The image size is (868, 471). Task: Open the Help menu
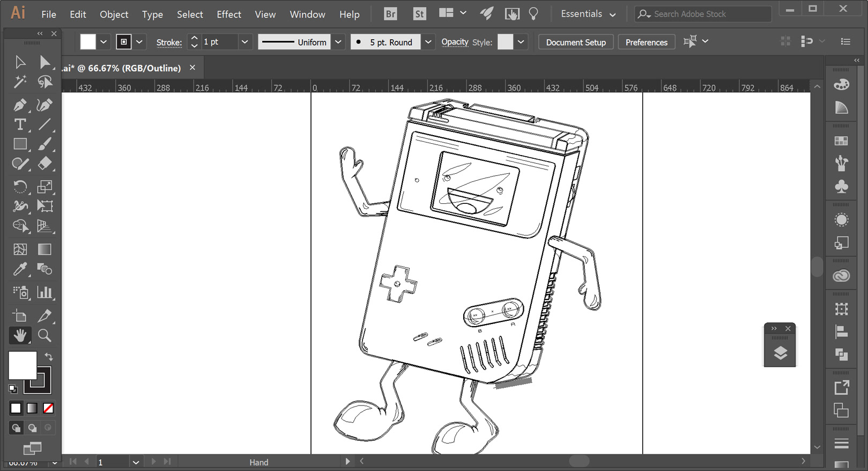point(350,14)
